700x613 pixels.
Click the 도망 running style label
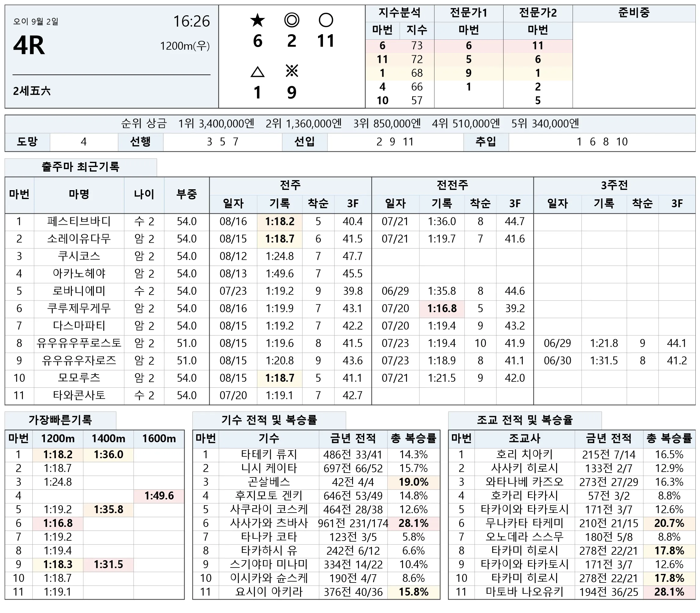(27, 142)
